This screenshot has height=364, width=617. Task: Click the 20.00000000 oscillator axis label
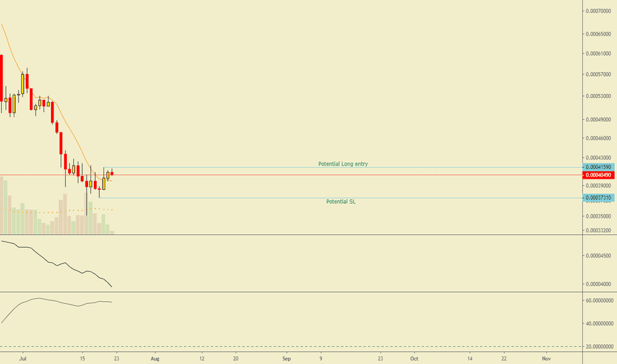[599, 347]
